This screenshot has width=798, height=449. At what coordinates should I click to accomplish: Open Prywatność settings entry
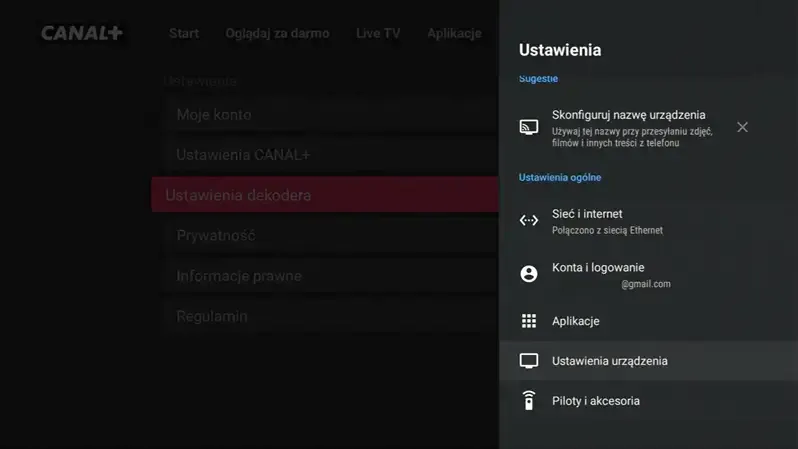(x=331, y=235)
